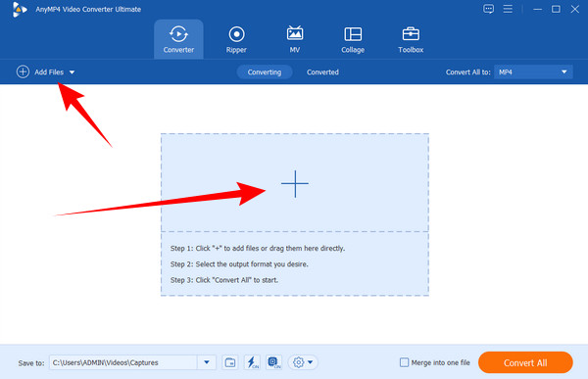Open the Converter tab
The width and height of the screenshot is (588, 379).
(x=178, y=39)
